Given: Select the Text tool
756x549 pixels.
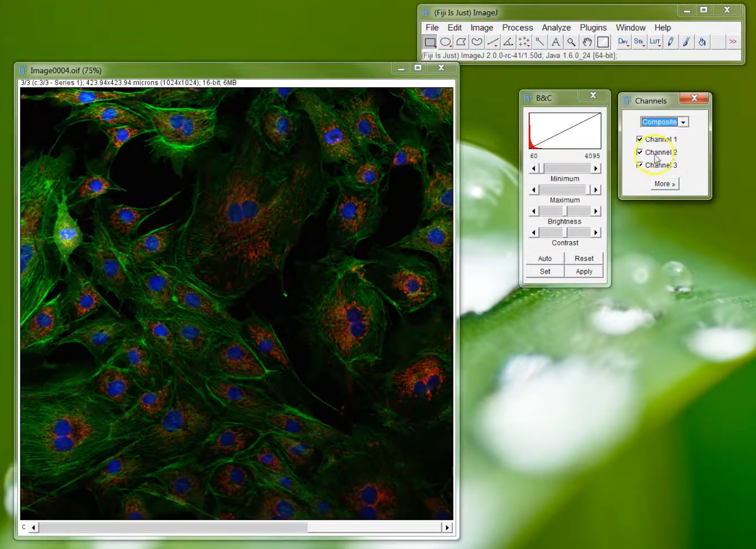Looking at the screenshot, I should click(555, 42).
